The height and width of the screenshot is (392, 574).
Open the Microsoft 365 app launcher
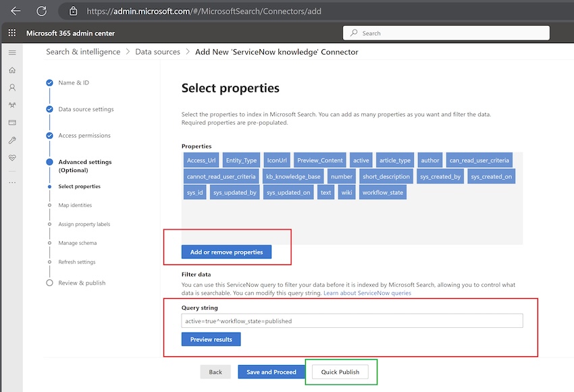(x=11, y=32)
